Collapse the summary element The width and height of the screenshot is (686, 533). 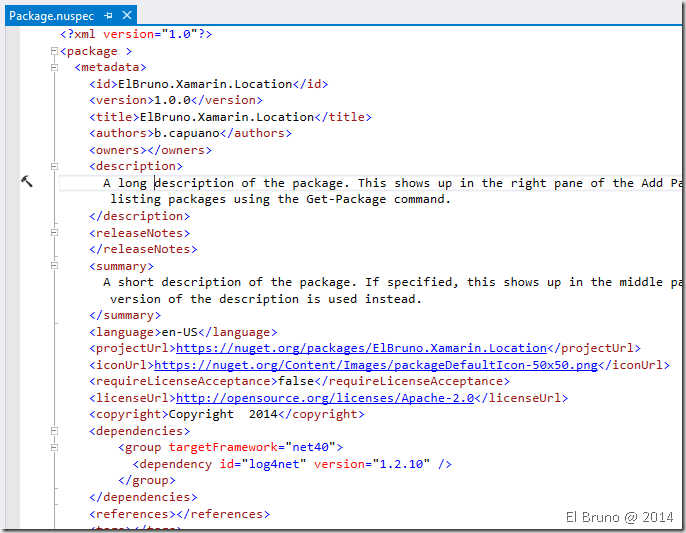[54, 266]
